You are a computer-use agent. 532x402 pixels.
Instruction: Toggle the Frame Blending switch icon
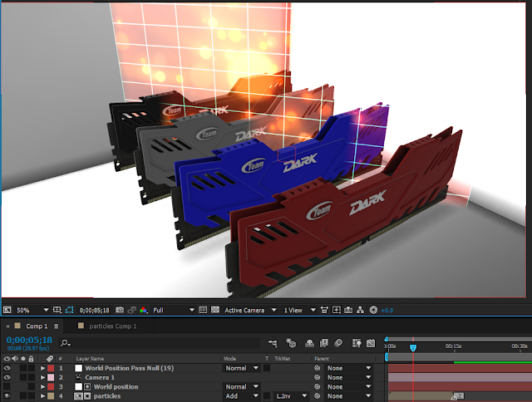click(324, 343)
